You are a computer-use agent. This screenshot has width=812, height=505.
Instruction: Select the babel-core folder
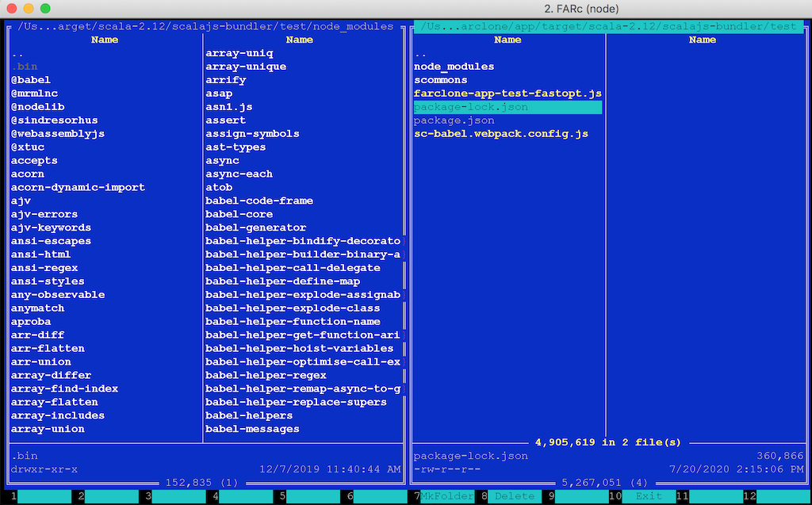click(x=239, y=214)
